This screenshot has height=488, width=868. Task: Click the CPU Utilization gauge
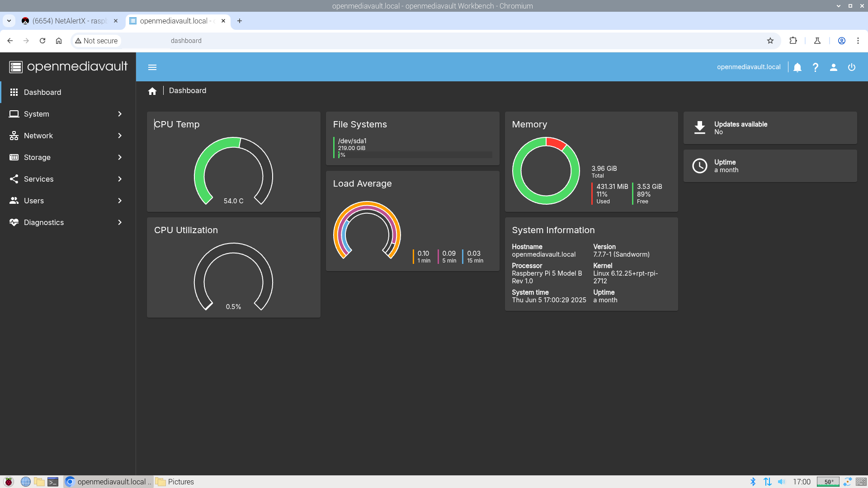233,277
